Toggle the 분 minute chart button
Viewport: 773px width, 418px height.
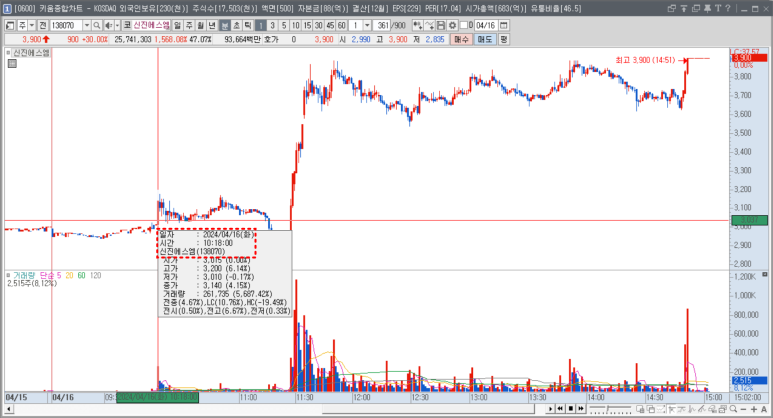click(x=225, y=26)
